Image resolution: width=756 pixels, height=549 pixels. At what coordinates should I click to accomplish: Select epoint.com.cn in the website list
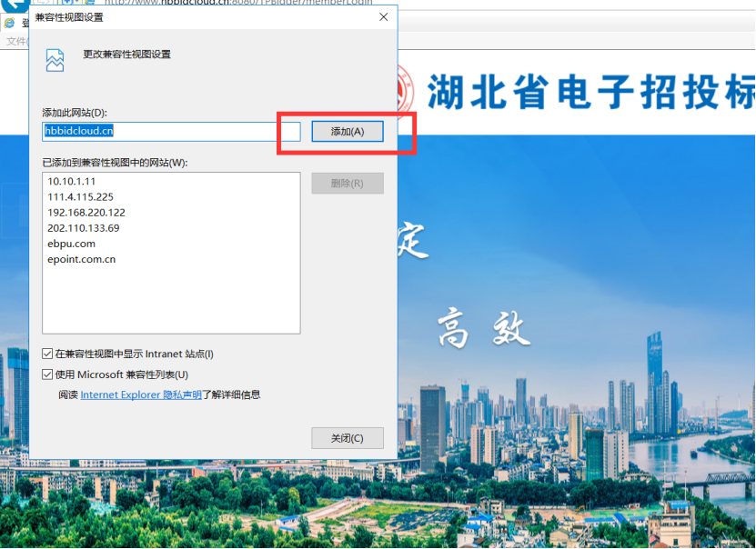click(x=81, y=259)
